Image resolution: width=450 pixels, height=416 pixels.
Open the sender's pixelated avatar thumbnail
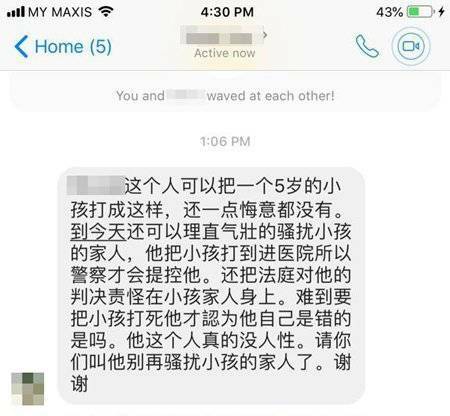point(28,389)
